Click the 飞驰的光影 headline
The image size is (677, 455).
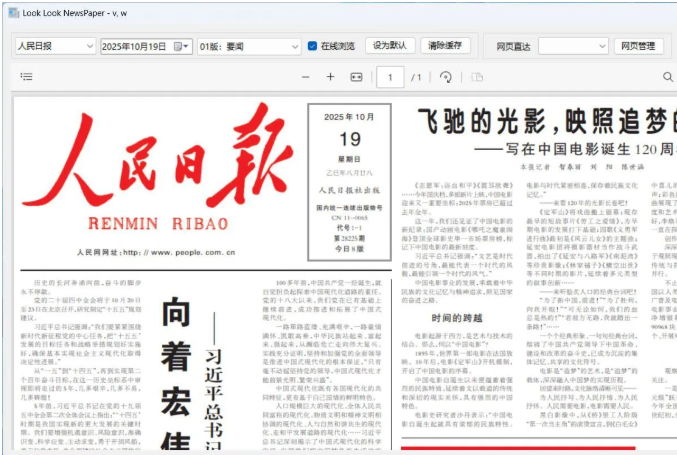[x=547, y=121]
